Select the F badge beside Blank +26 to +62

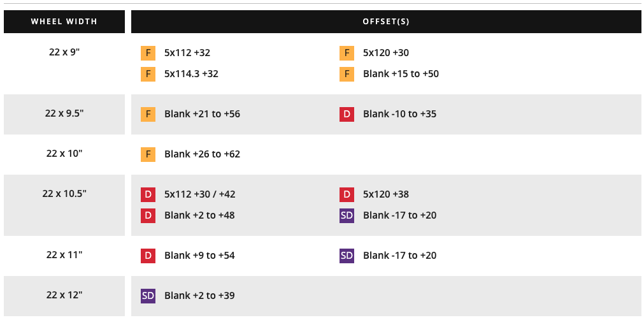point(148,154)
